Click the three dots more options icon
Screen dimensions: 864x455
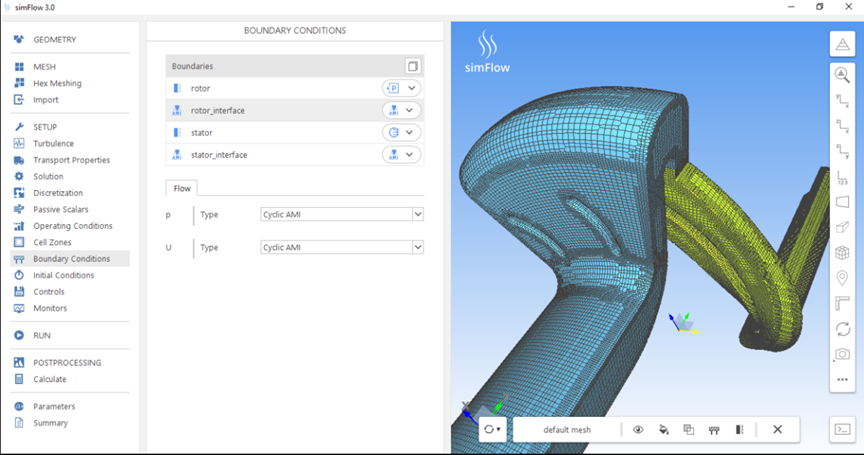[842, 379]
